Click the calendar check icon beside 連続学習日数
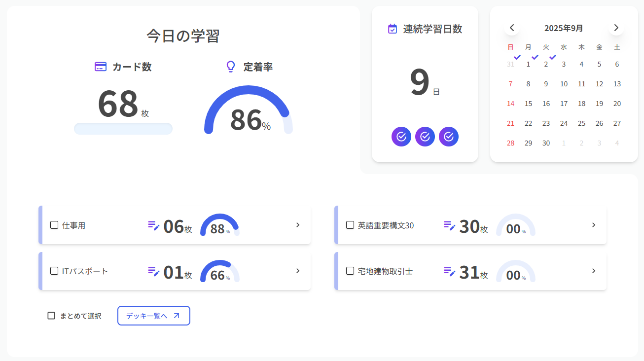644x361 pixels. pyautogui.click(x=393, y=29)
